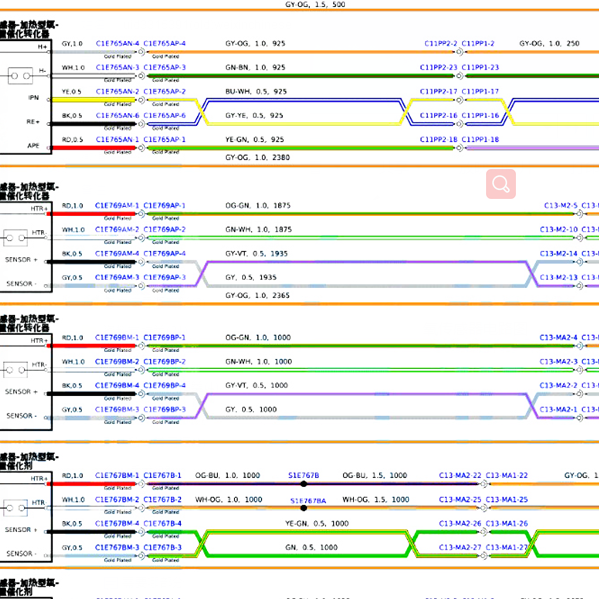Click sensor pin label APE
The height and width of the screenshot is (599, 599).
pos(33,146)
